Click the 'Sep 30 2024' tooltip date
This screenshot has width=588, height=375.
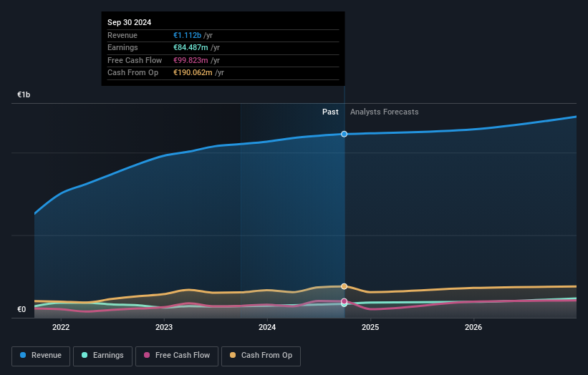[130, 22]
